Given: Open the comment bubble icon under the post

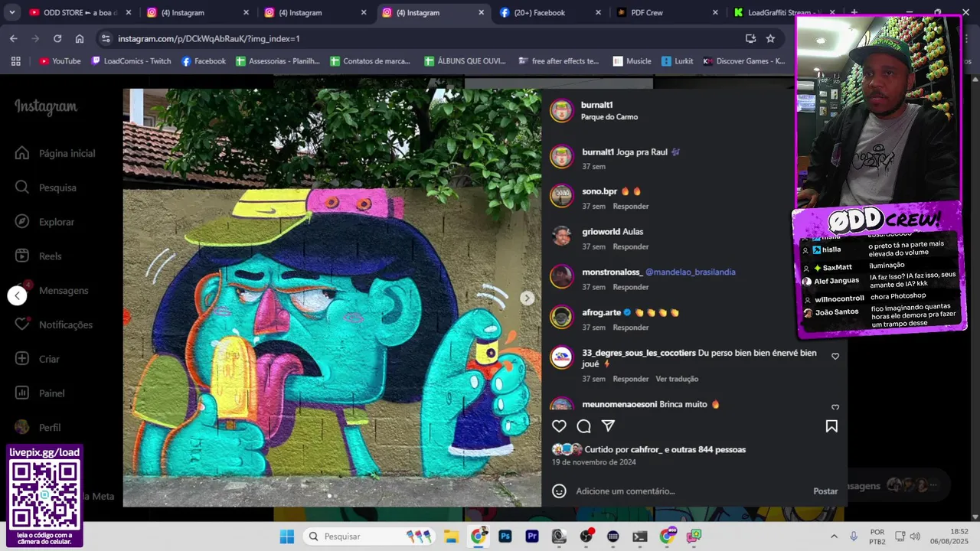Looking at the screenshot, I should 583,426.
